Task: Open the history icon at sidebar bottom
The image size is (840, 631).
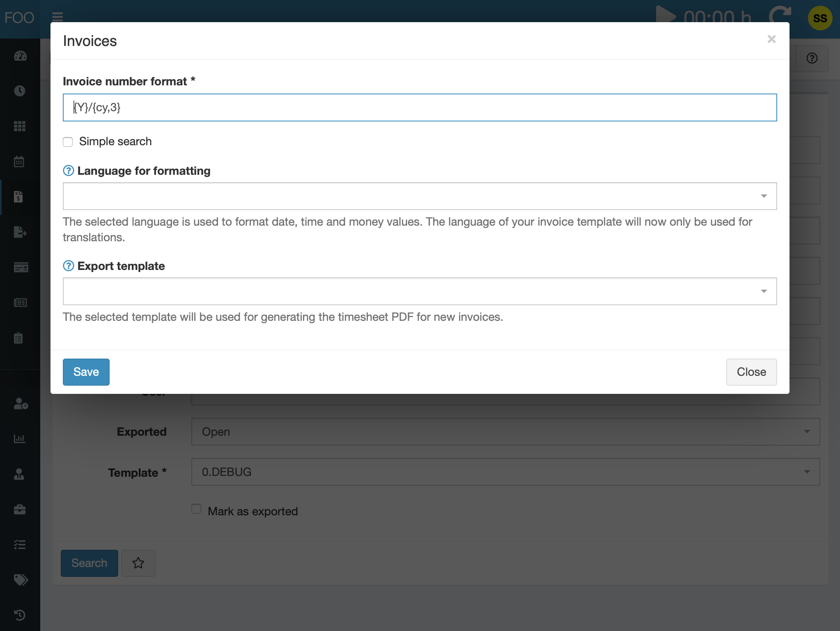Action: point(20,615)
